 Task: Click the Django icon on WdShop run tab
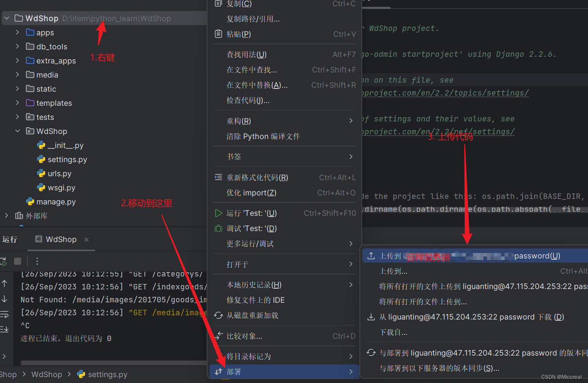click(x=39, y=239)
